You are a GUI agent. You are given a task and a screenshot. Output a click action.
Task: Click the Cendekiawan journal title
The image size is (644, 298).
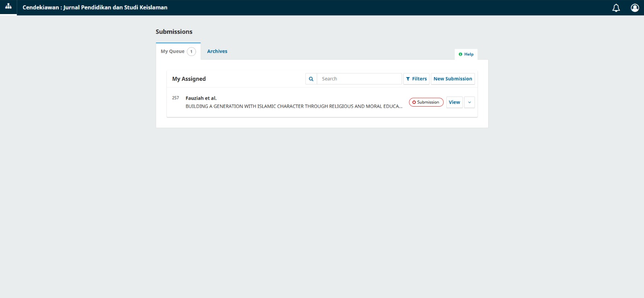point(95,7)
